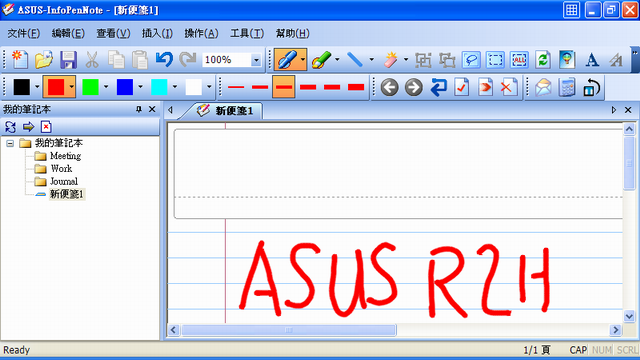
Task: Open the 查看(V) menu
Action: (x=113, y=33)
